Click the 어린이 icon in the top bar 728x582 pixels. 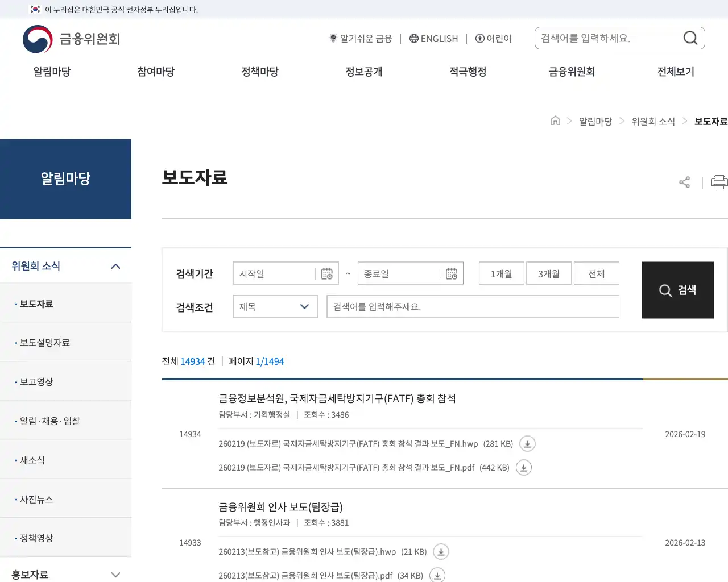[x=479, y=38]
